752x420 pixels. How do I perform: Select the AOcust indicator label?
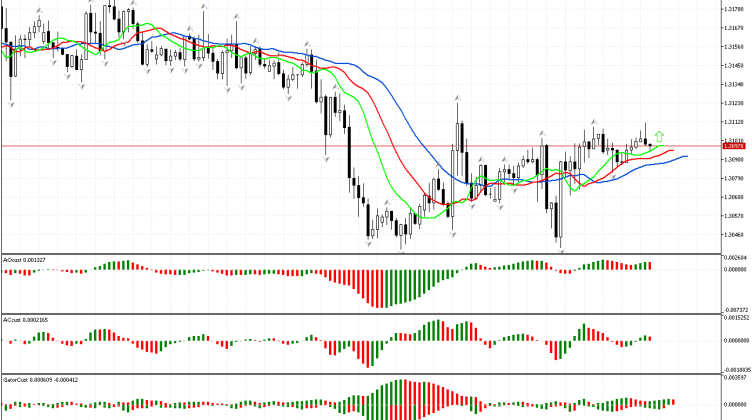(x=19, y=258)
